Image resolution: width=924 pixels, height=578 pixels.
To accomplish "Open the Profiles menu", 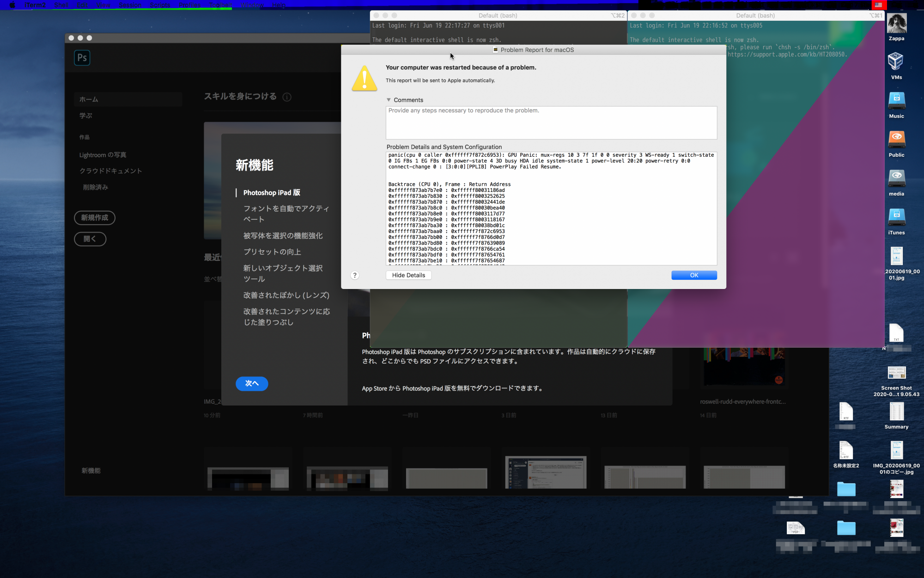I will tap(189, 5).
